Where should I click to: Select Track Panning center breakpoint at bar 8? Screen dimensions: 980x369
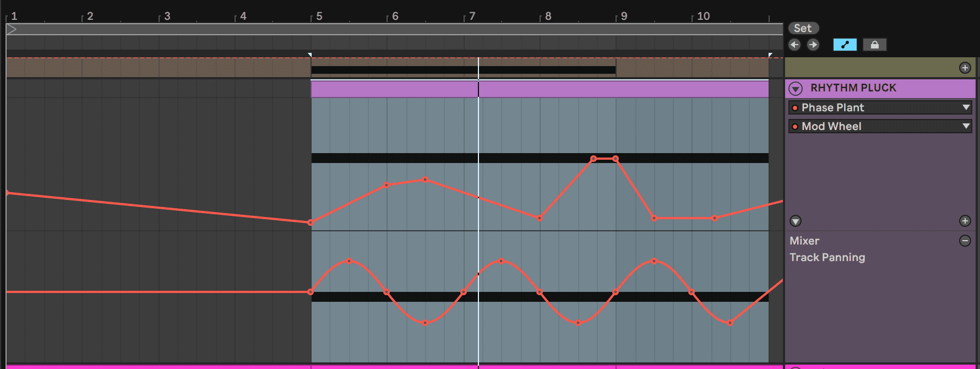(540, 292)
